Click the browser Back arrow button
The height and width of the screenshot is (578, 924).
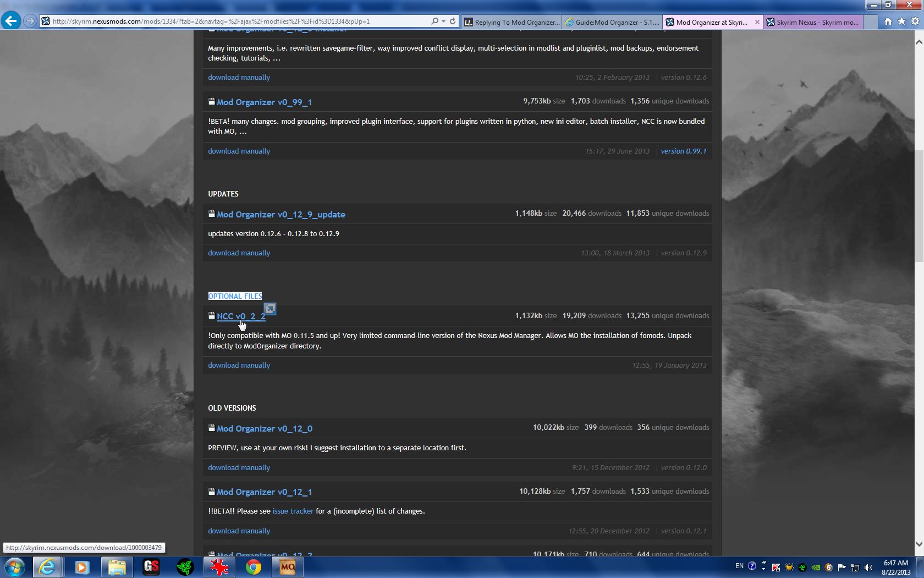11,21
